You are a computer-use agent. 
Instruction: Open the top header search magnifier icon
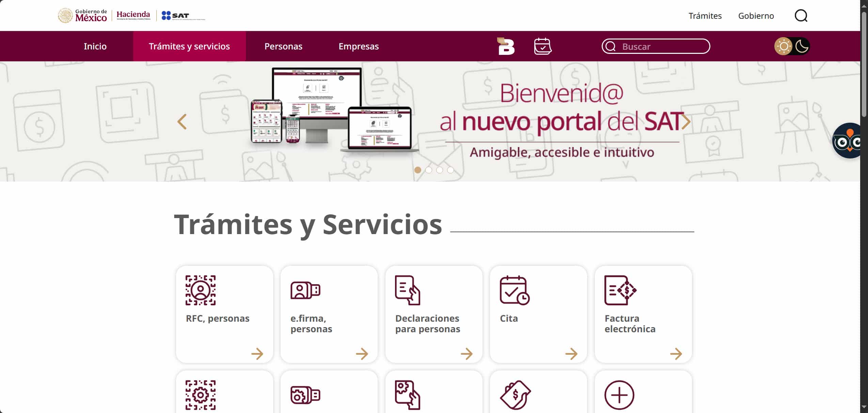tap(801, 16)
